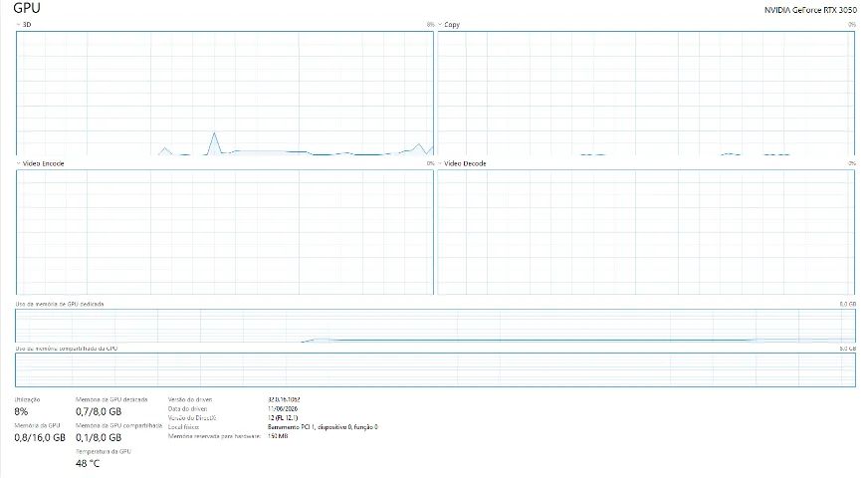Click the 'Versão do driver' label
This screenshot has height=478, width=868.
tap(190, 399)
